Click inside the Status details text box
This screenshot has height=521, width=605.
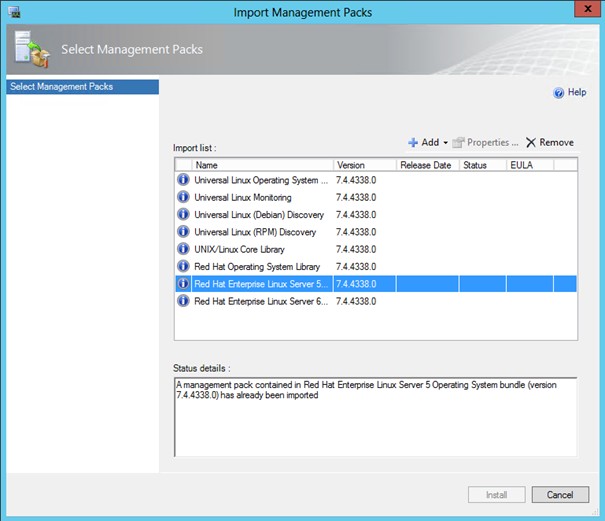376,417
